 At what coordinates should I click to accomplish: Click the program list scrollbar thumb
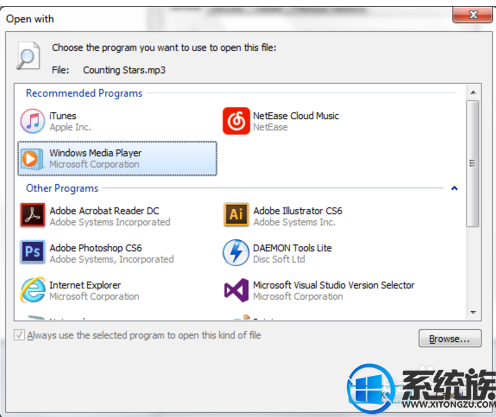pyautogui.click(x=473, y=163)
